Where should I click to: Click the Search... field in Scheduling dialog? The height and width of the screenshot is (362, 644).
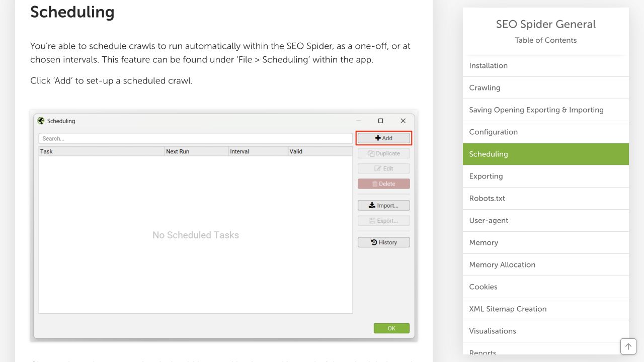[x=196, y=138]
